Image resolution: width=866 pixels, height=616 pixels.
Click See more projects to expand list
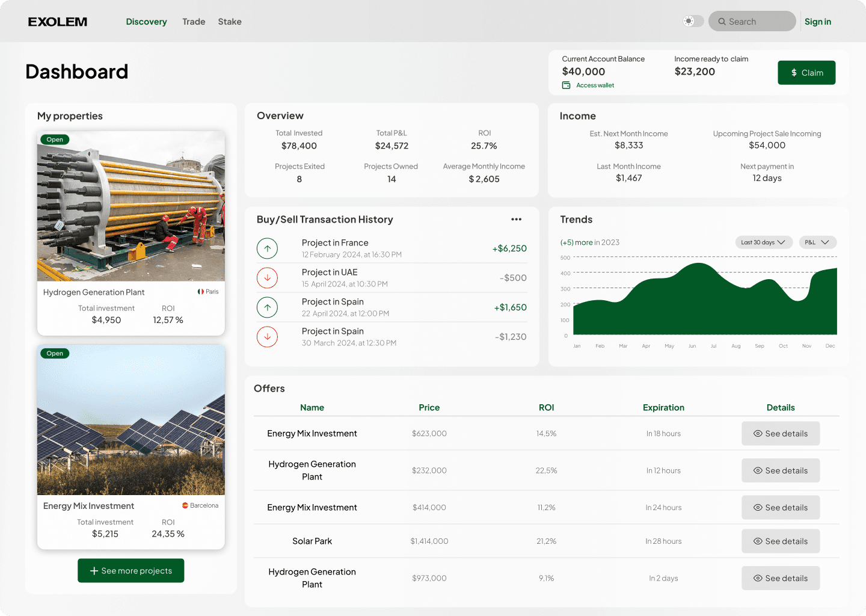(131, 571)
